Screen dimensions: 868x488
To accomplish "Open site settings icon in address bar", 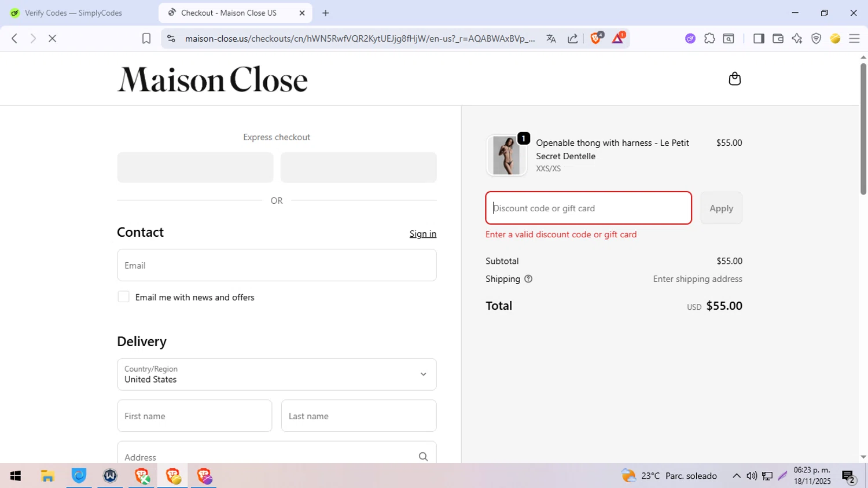I will (171, 38).
